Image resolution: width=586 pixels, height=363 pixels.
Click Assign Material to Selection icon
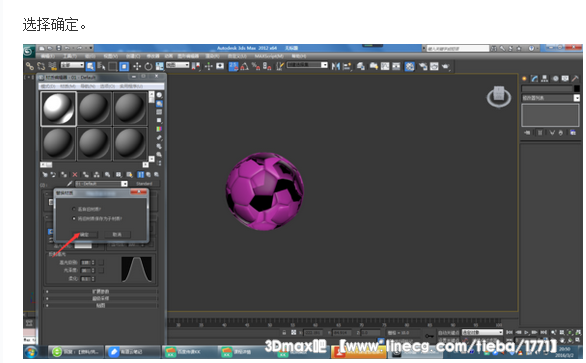click(x=64, y=175)
